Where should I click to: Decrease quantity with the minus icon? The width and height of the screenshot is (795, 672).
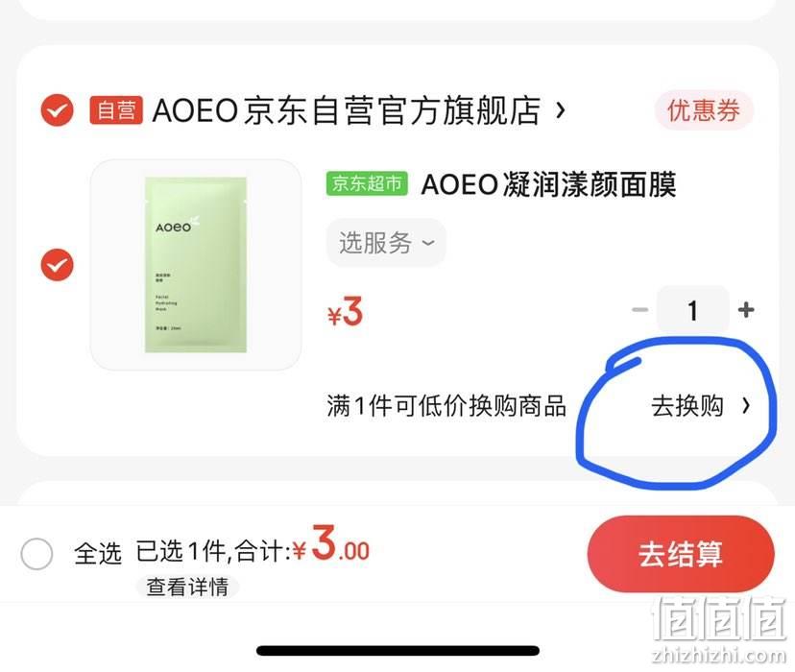coord(639,310)
